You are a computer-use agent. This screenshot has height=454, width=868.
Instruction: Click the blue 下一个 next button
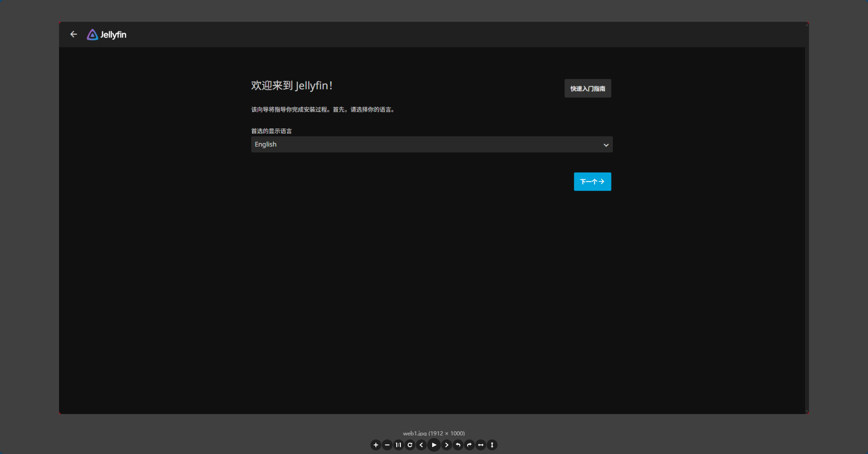(x=592, y=182)
